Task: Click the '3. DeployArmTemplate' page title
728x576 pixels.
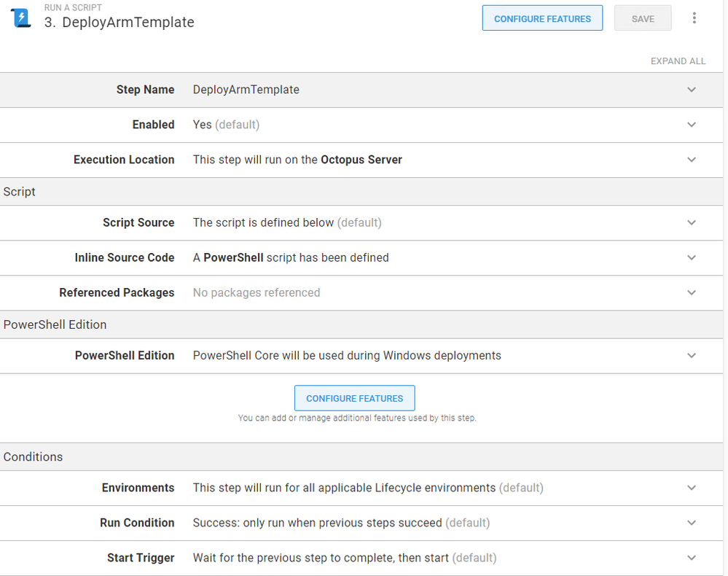Action: click(120, 23)
